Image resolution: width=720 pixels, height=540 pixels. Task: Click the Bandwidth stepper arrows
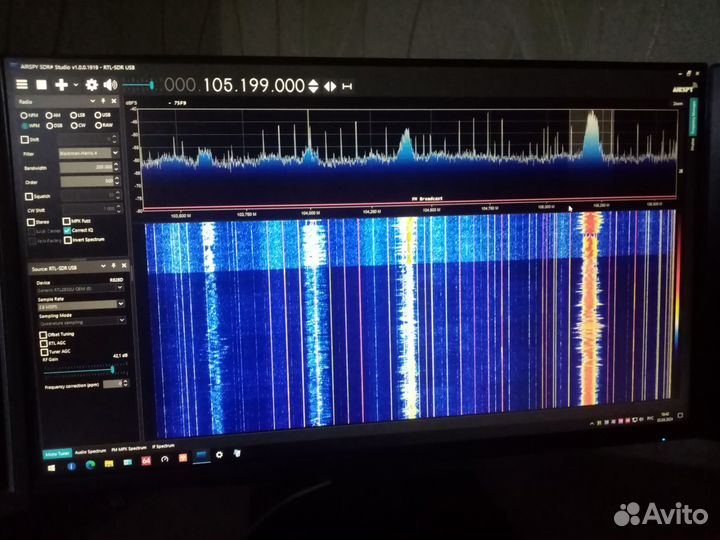coord(117,167)
